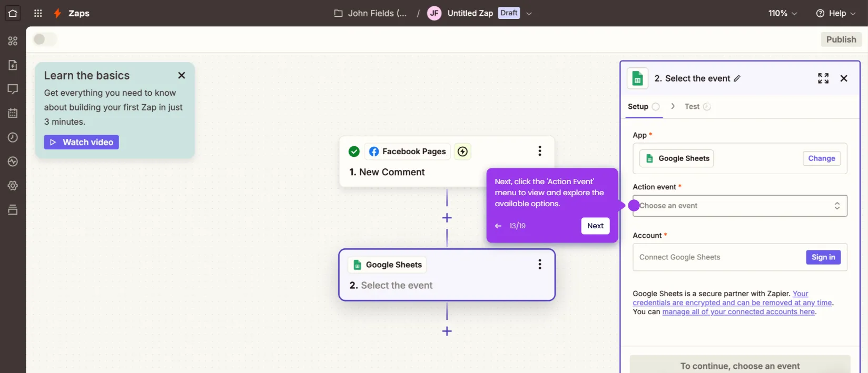The width and height of the screenshot is (868, 373).
Task: Switch to the Setup tab
Action: (x=644, y=106)
